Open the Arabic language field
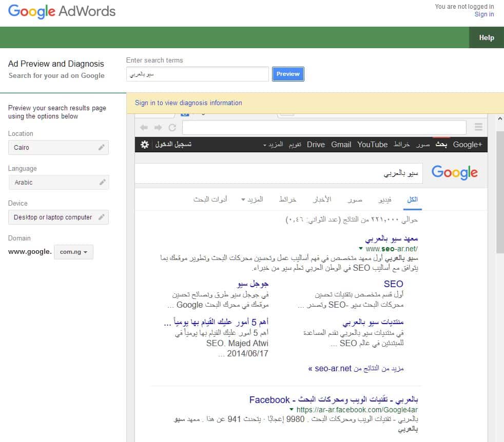The width and height of the screenshot is (504, 442). 59,182
